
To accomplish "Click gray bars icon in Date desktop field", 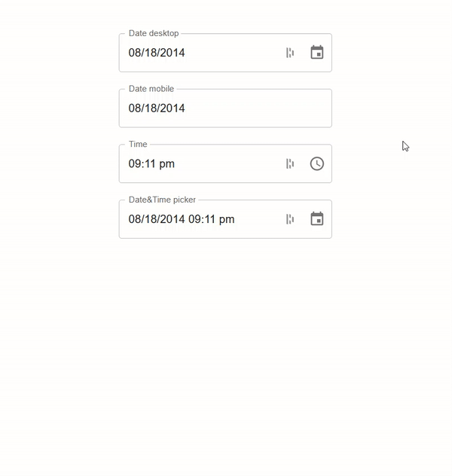I will (290, 53).
